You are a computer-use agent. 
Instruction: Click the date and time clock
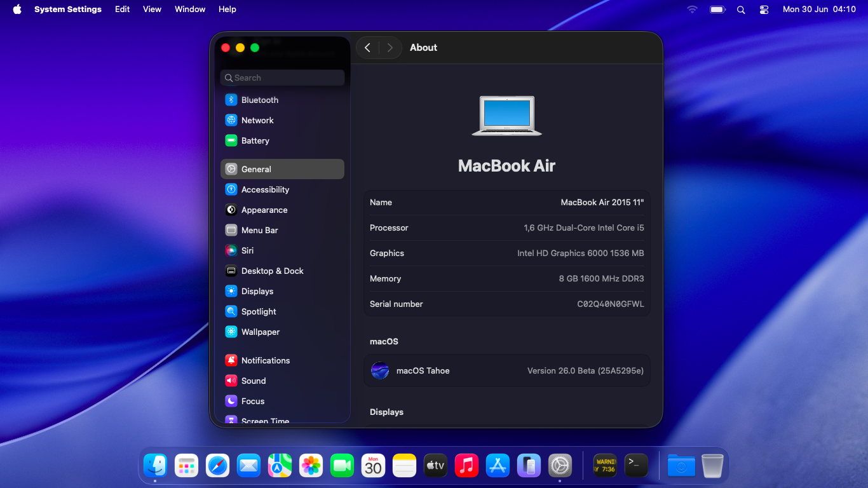pyautogui.click(x=819, y=10)
